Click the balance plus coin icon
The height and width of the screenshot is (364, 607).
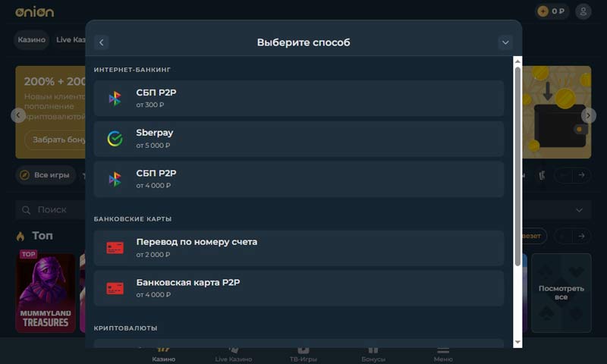[543, 11]
